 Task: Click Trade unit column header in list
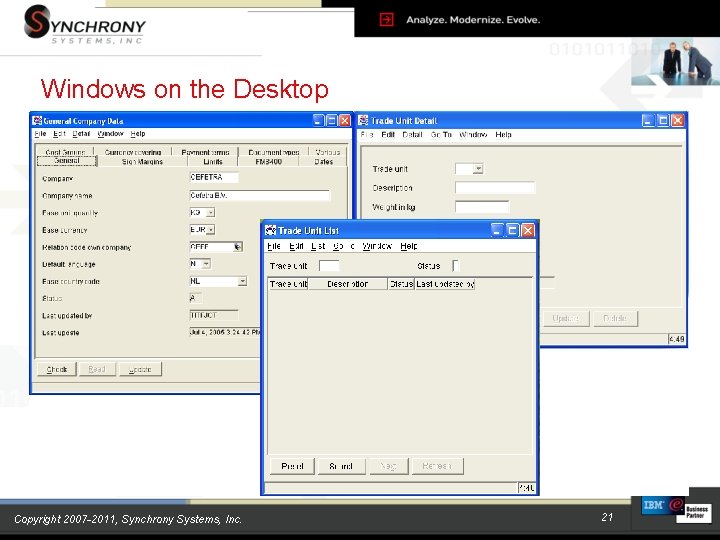pos(288,284)
